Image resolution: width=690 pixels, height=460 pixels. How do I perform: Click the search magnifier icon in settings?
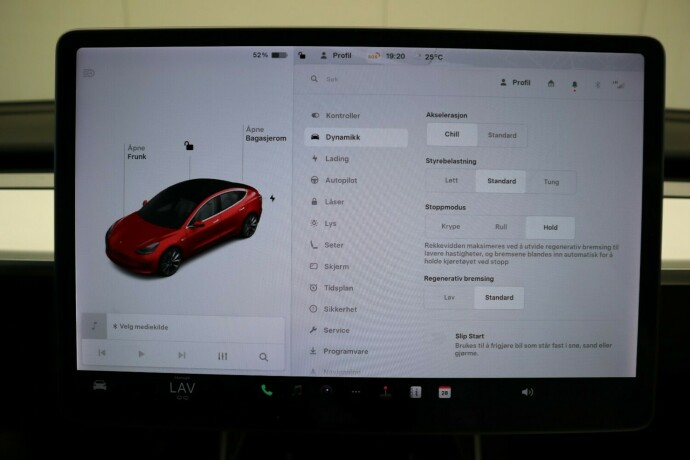coord(314,79)
